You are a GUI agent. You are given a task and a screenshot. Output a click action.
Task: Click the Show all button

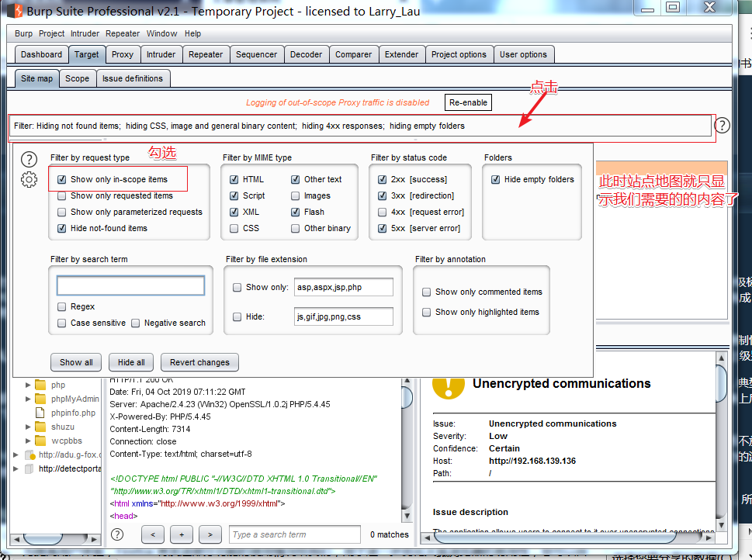76,362
